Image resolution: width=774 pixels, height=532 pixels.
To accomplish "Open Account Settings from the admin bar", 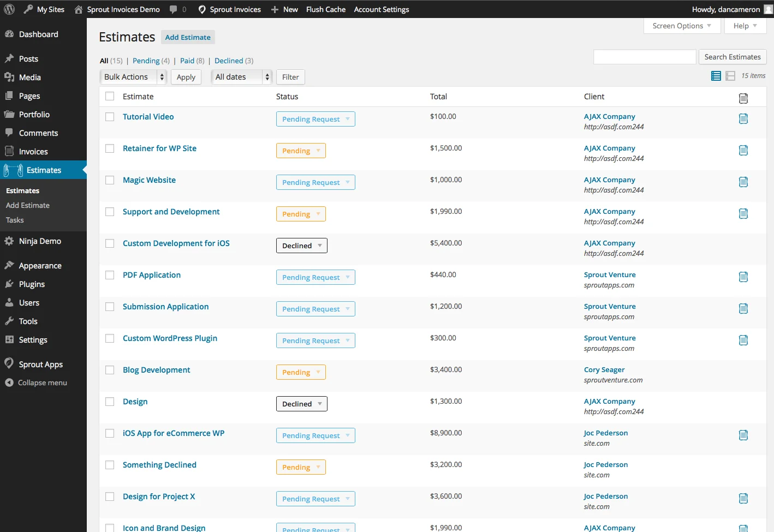I will coord(381,9).
